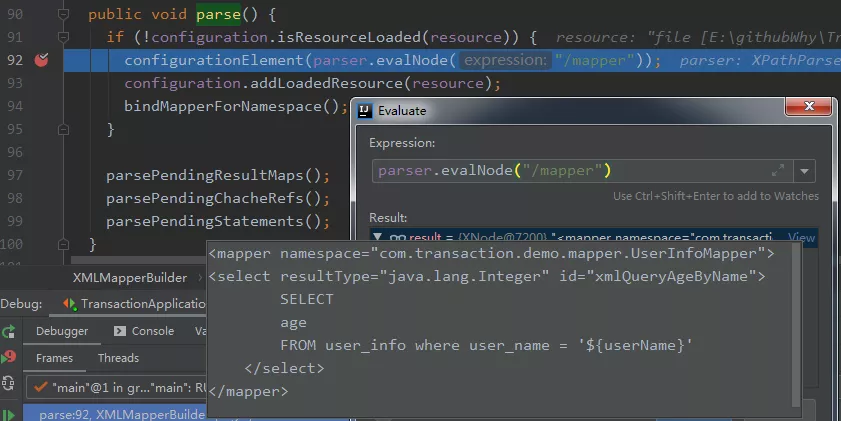Click the inline resource: "file hint on line 91
The image size is (841, 421).
point(697,38)
